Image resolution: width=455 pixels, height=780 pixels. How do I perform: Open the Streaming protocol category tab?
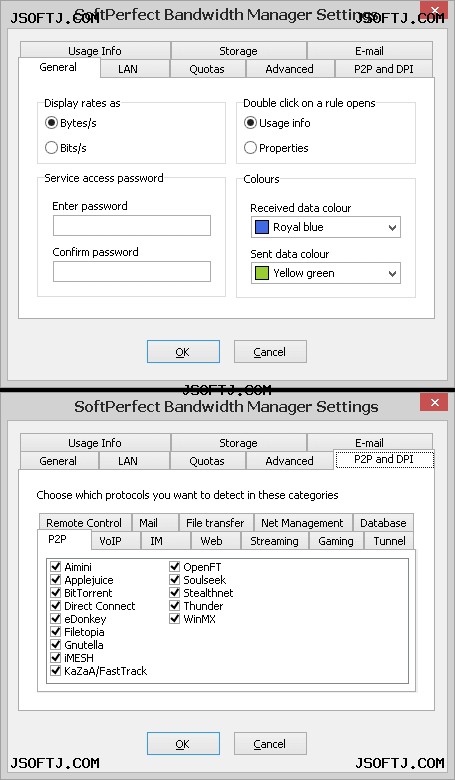(x=274, y=541)
